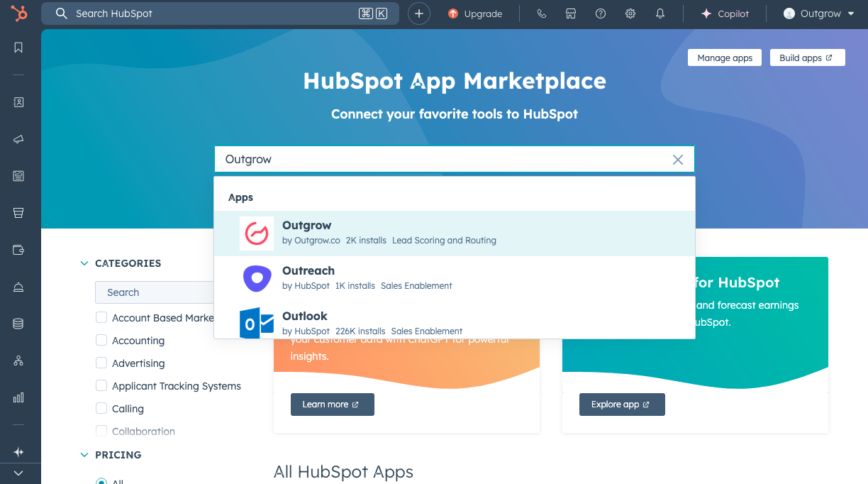Focus the Search HubSpot global search field
Viewport: 868px width, 484px height.
220,13
